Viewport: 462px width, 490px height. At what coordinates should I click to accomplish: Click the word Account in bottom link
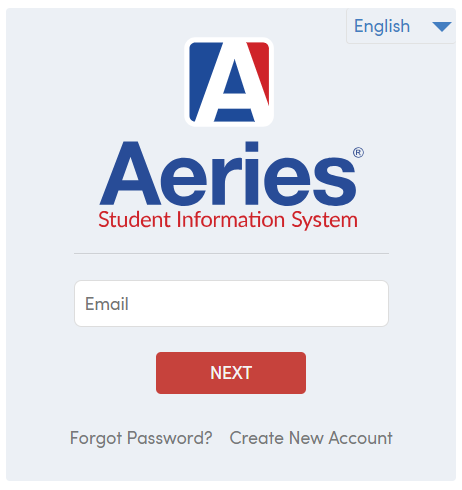(361, 438)
